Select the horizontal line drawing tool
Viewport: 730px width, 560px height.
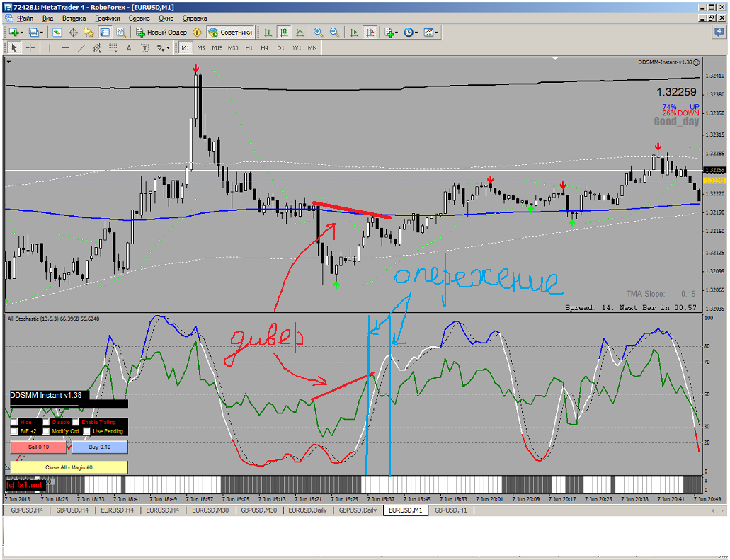coord(66,47)
